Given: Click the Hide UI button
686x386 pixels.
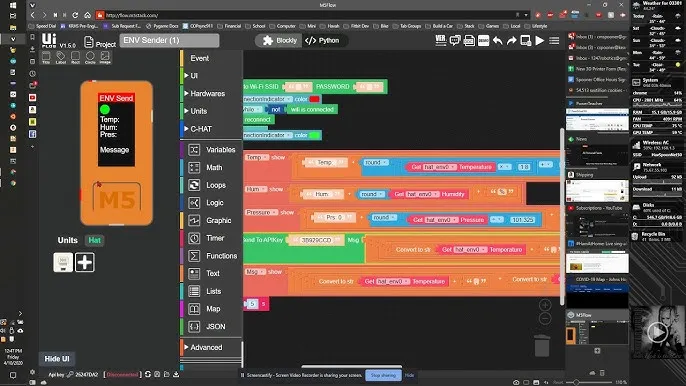Looking at the screenshot, I should point(57,359).
